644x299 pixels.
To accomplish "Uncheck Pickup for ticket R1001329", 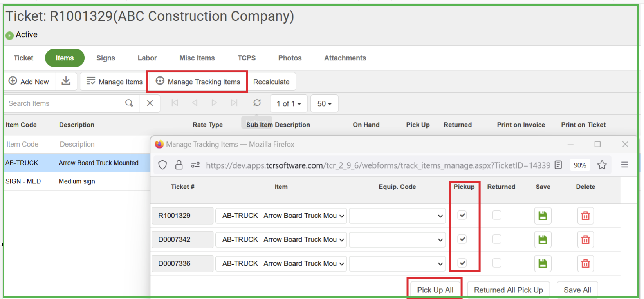I will click(x=462, y=215).
